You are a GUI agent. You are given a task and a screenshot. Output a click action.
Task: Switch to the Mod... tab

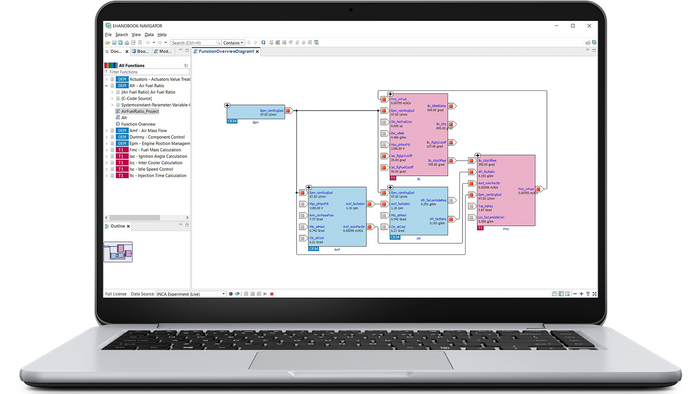click(x=162, y=51)
